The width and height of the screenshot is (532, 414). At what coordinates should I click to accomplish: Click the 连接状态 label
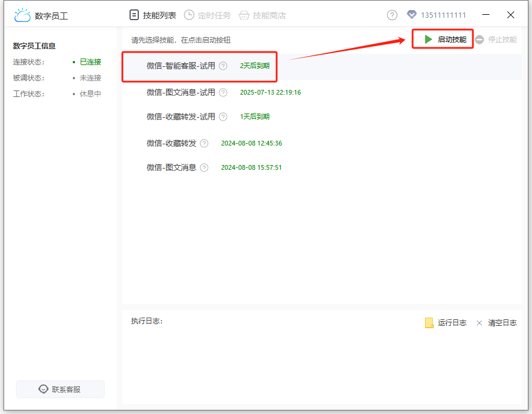(x=29, y=62)
